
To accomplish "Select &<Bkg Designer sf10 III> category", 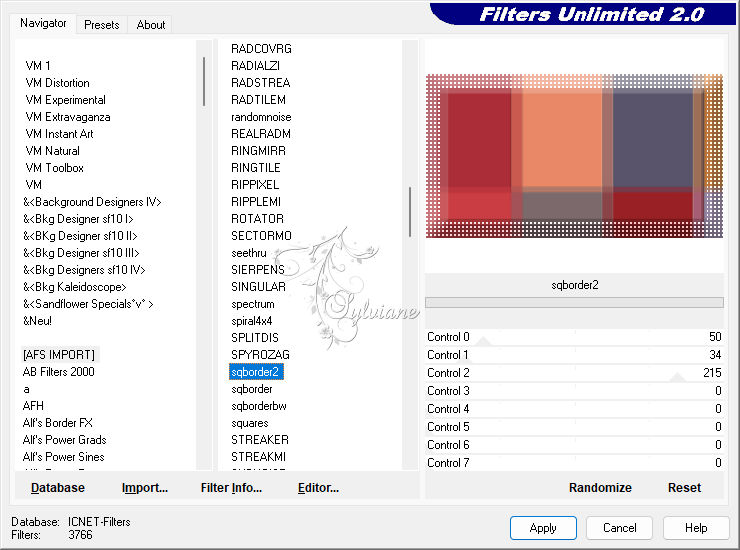I will coord(81,253).
